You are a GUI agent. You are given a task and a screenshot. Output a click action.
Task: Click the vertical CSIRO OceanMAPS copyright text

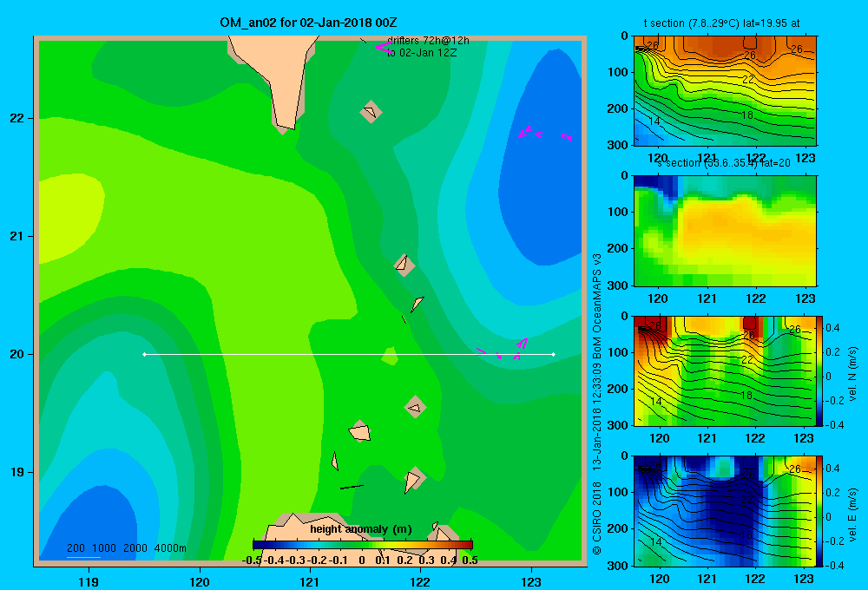point(597,404)
